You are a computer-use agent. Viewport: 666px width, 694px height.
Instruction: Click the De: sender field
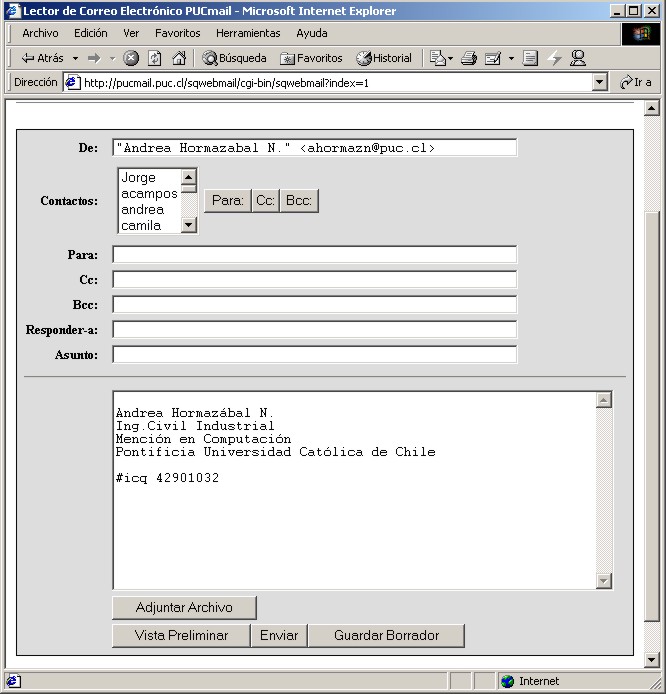coord(315,148)
